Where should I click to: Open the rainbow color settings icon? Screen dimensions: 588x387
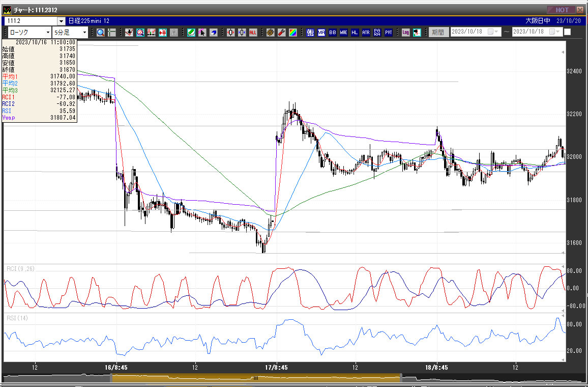pos(293,33)
